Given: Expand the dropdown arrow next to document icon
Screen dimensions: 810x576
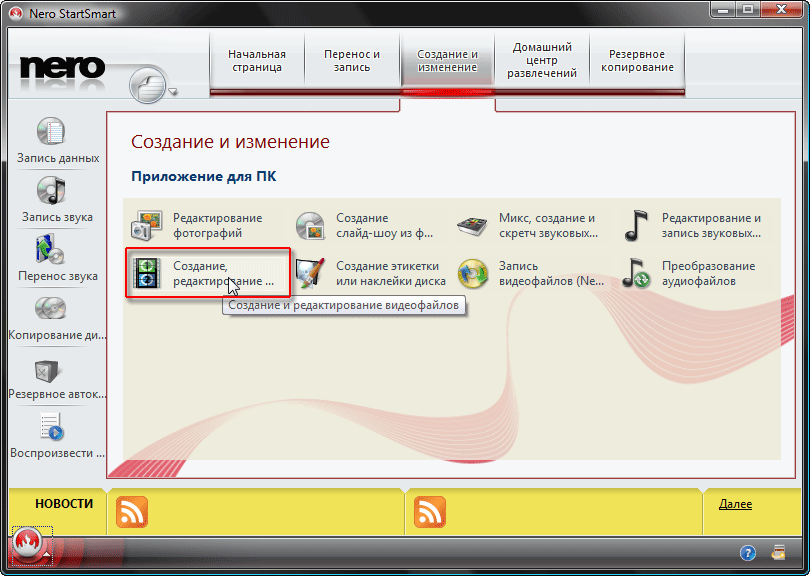Looking at the screenshot, I should pos(173,92).
